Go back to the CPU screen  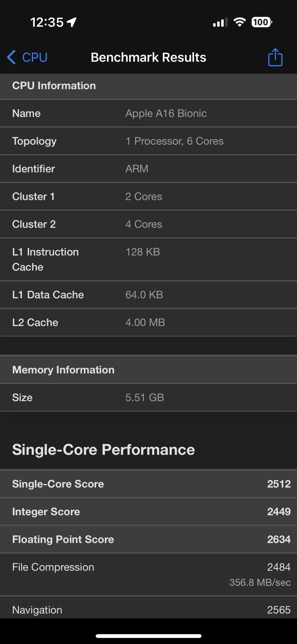(x=34, y=57)
